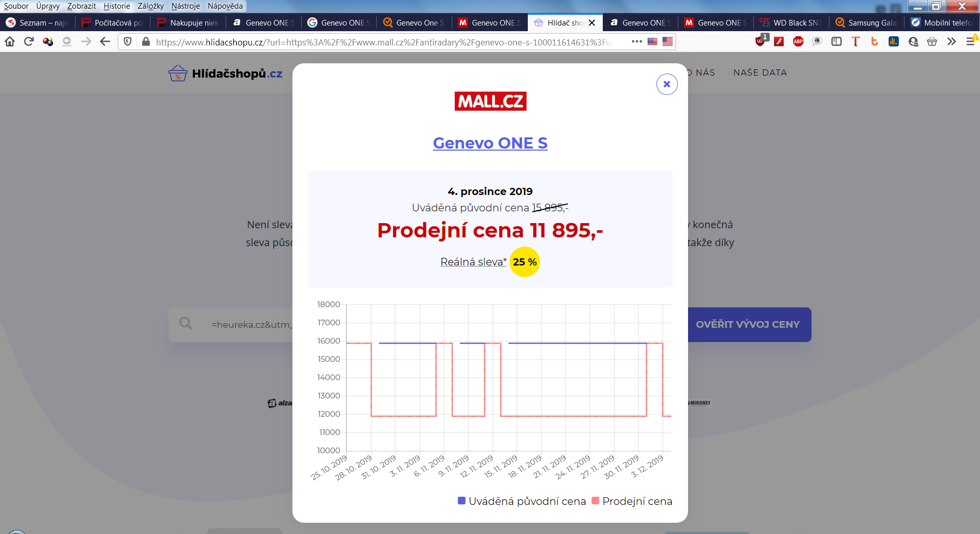Toggle Prodejní cena legend swatch
The image size is (980, 534).
pos(595,501)
